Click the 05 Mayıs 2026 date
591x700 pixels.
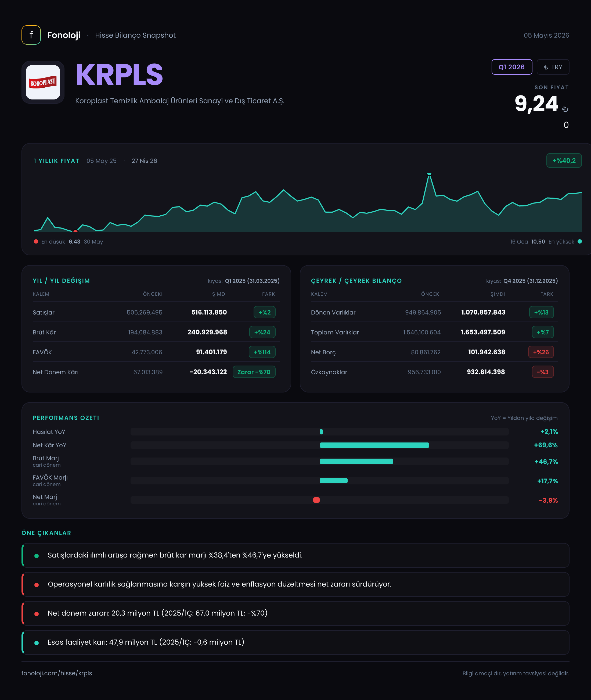pos(546,35)
